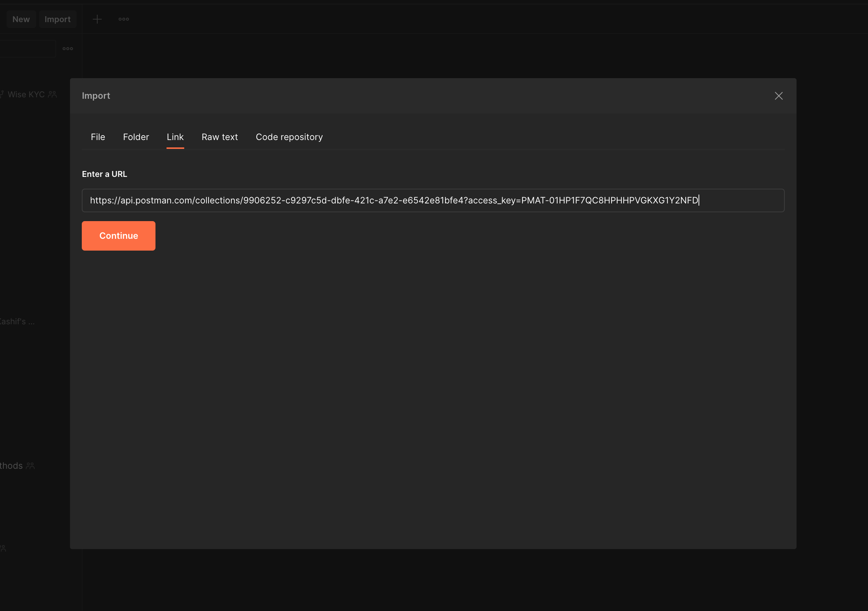Switch to the File import tab

coord(98,137)
